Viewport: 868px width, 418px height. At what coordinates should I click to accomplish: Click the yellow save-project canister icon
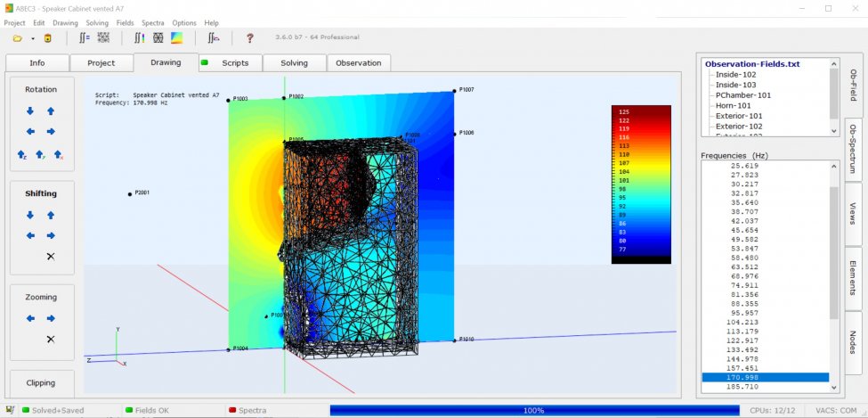pyautogui.click(x=47, y=38)
